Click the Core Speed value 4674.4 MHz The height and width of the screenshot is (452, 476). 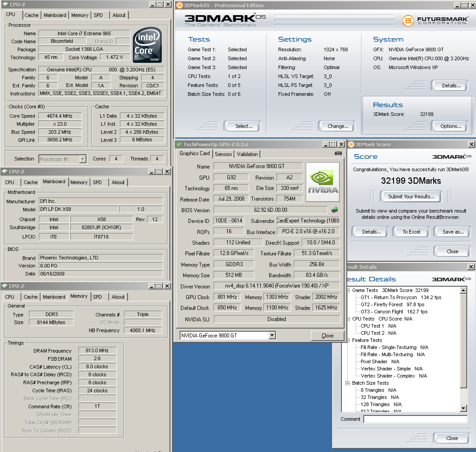point(60,116)
